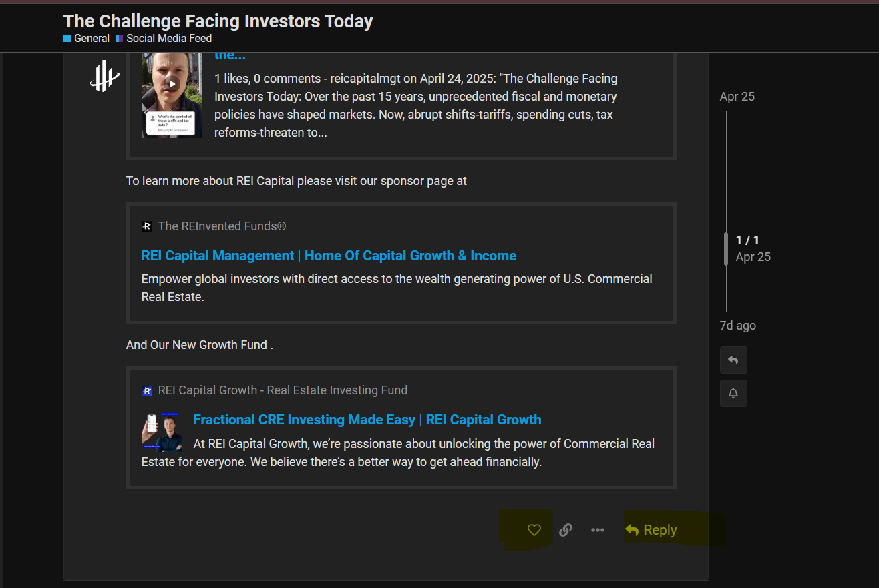Viewport: 879px width, 588px height.
Task: Open the General category link
Action: (x=87, y=39)
